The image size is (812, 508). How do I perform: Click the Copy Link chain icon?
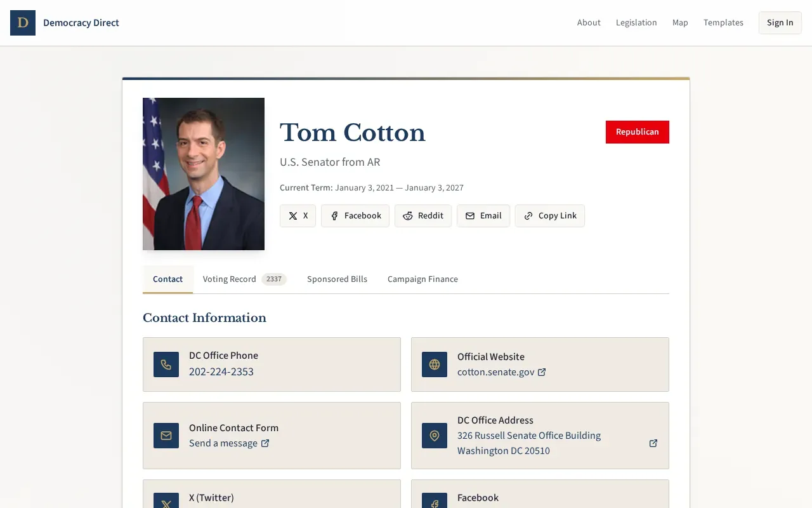(528, 216)
